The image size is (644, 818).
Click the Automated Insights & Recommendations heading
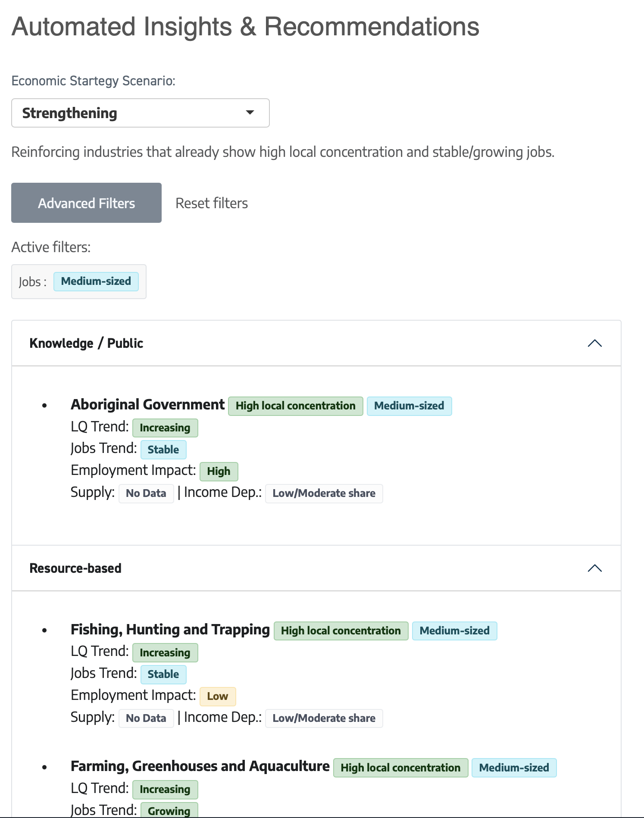pyautogui.click(x=245, y=27)
